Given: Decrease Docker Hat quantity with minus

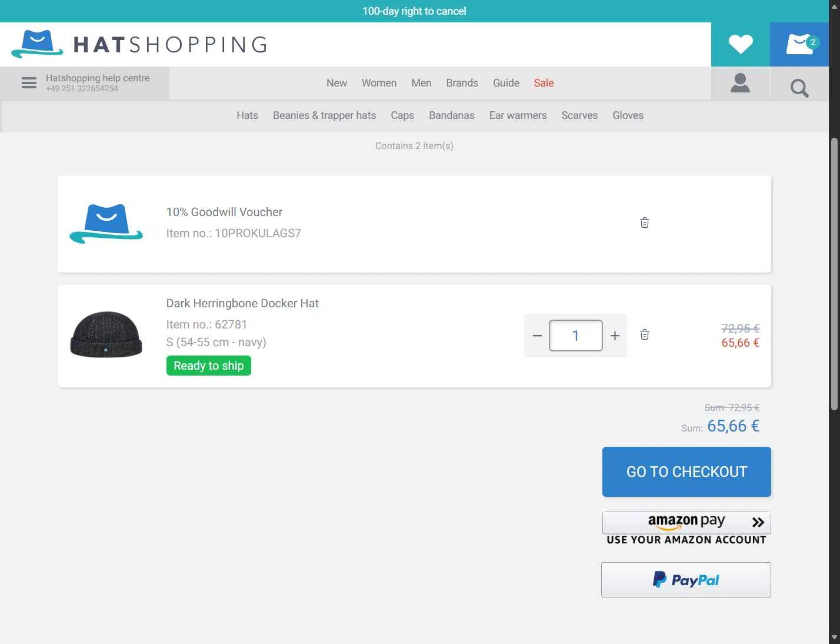Looking at the screenshot, I should [537, 336].
